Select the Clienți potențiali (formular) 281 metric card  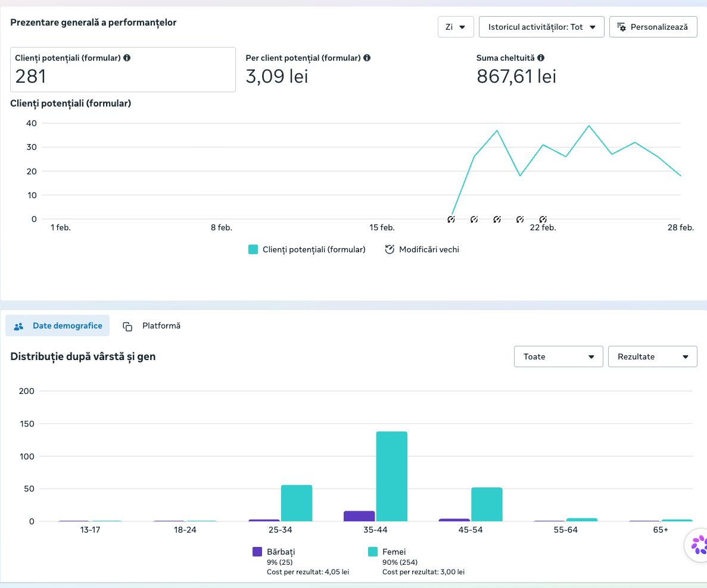pos(123,70)
